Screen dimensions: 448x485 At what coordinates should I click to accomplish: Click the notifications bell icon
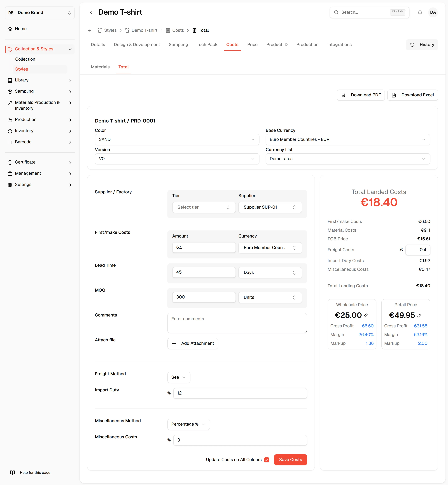(420, 12)
